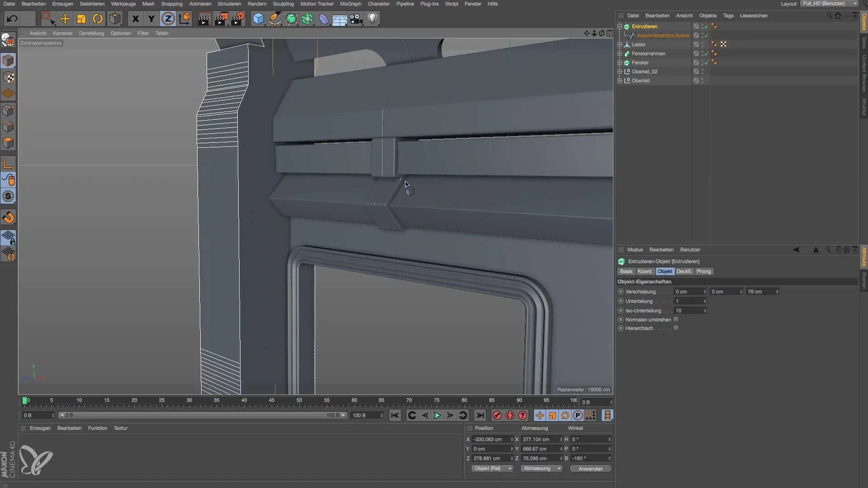This screenshot has width=868, height=488.
Task: Open material Erzeugen menu
Action: pyautogui.click(x=40, y=428)
